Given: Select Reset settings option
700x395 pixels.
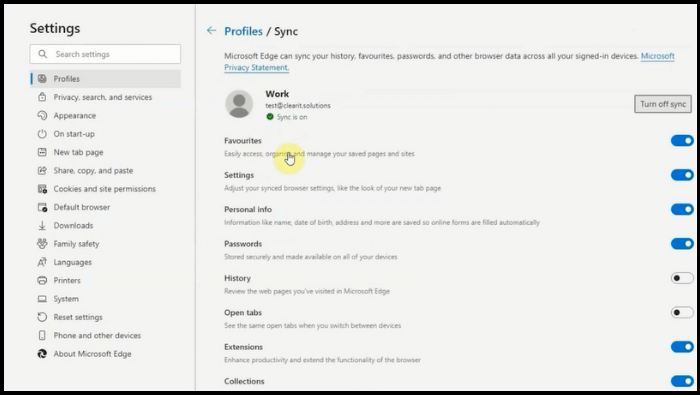Looking at the screenshot, I should pyautogui.click(x=105, y=317).
